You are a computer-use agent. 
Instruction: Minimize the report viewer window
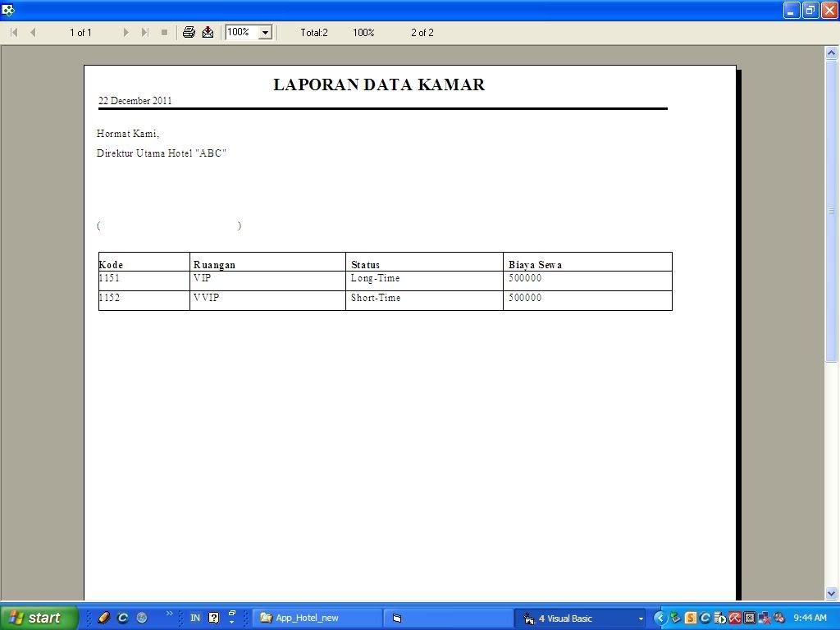tap(792, 10)
